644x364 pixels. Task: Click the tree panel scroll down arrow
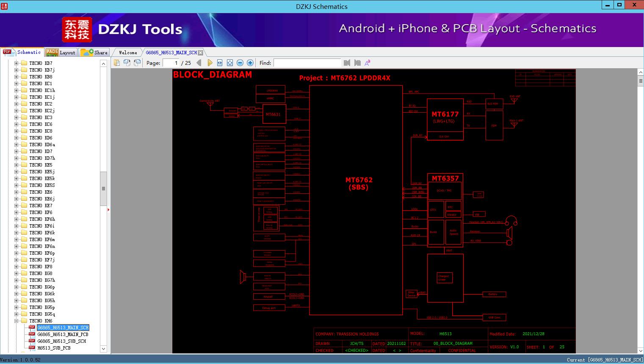tap(103, 349)
